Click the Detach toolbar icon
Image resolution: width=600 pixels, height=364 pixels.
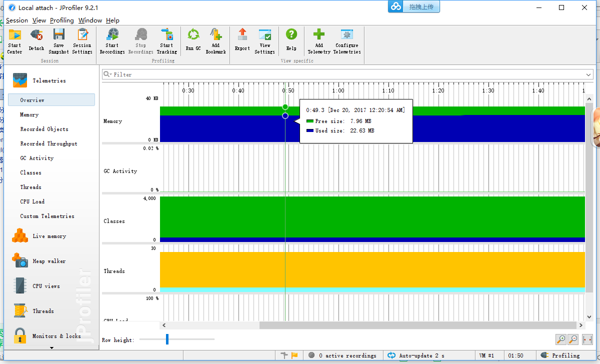pyautogui.click(x=36, y=41)
